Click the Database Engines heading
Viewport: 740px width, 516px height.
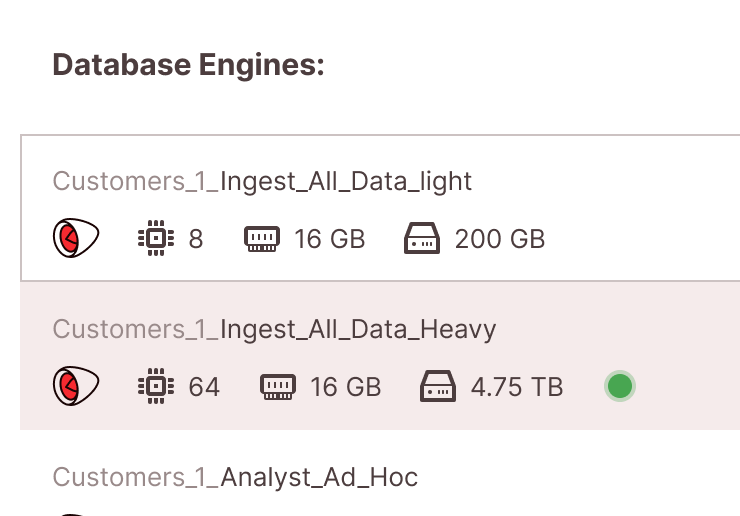188,65
